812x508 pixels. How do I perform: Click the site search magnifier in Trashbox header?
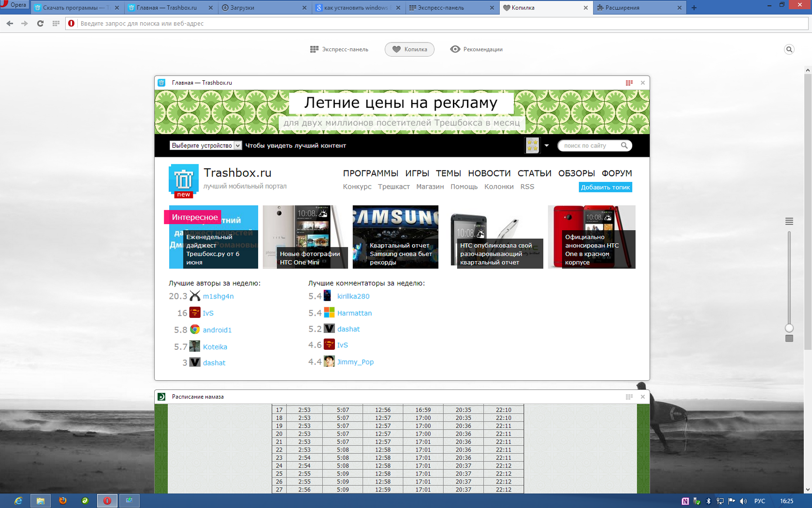[624, 145]
